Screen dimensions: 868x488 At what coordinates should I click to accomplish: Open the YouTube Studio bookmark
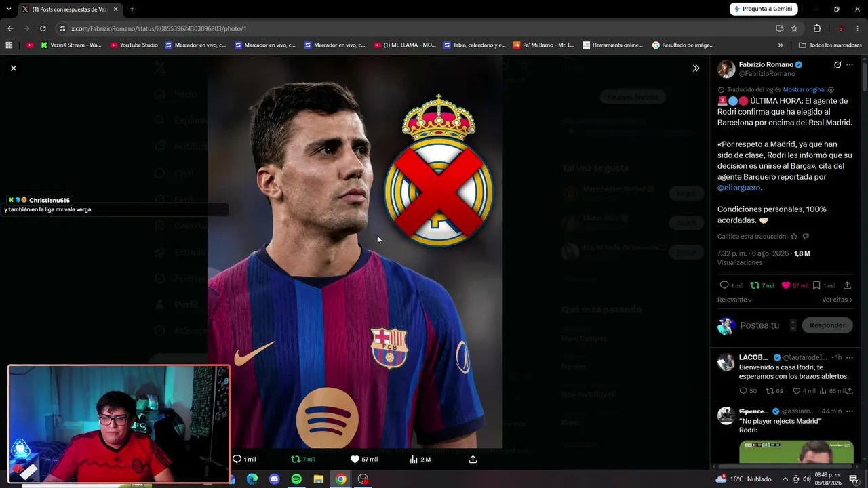point(134,45)
